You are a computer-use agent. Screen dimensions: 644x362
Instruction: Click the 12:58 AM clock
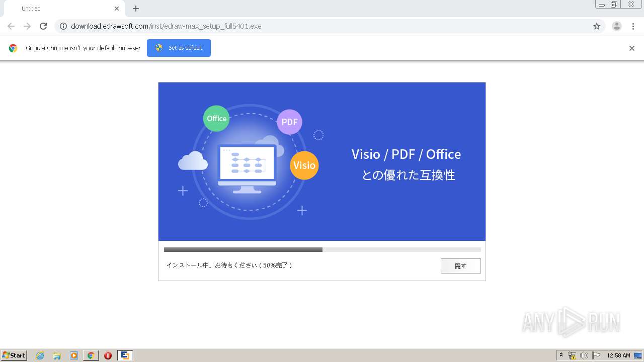[x=618, y=355]
